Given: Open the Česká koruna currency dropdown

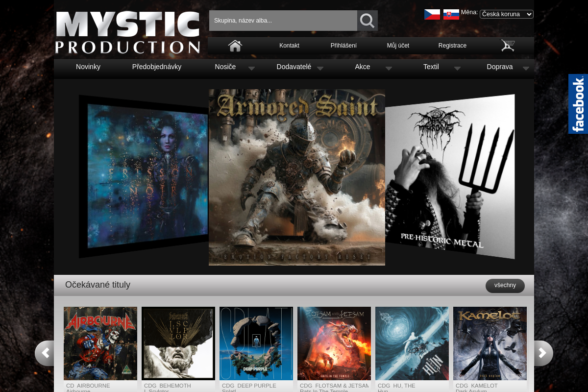Looking at the screenshot, I should click(507, 14).
